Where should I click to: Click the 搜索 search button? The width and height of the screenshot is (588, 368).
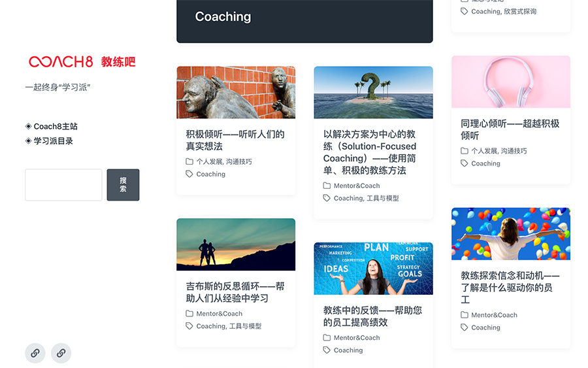(x=123, y=185)
